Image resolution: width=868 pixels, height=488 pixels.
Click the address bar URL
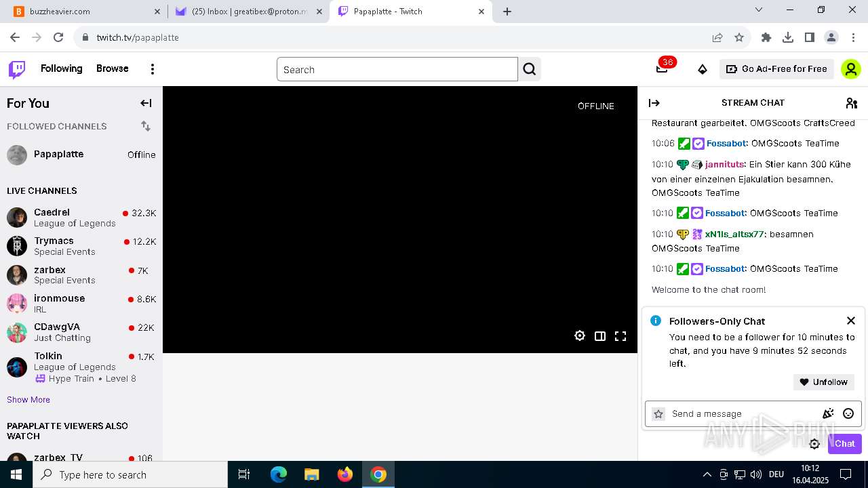[x=138, y=37]
